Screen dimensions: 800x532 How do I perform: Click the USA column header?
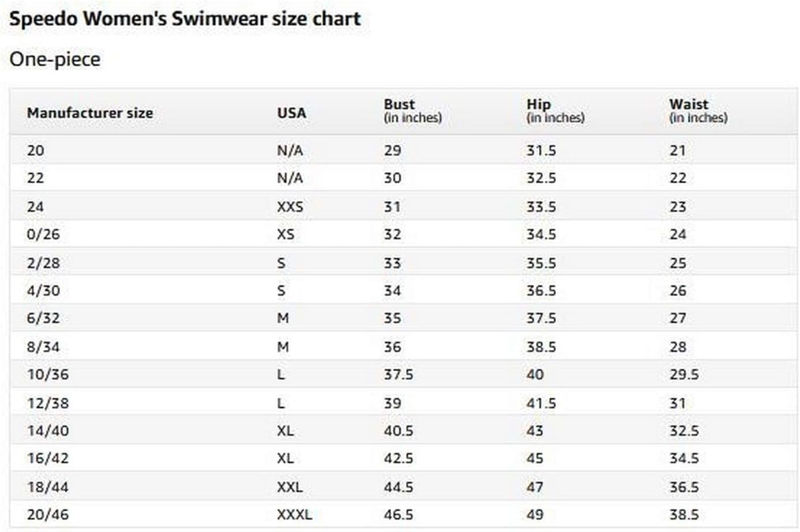pos(291,112)
